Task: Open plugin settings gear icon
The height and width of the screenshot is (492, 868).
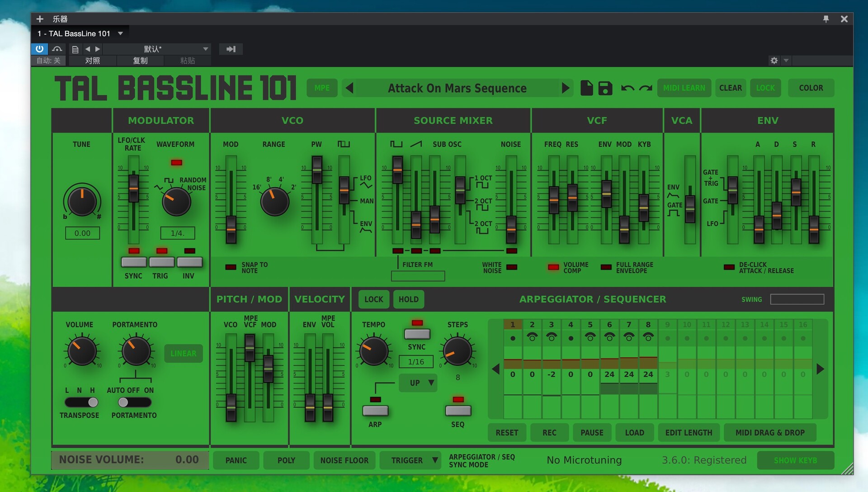Action: tap(774, 61)
